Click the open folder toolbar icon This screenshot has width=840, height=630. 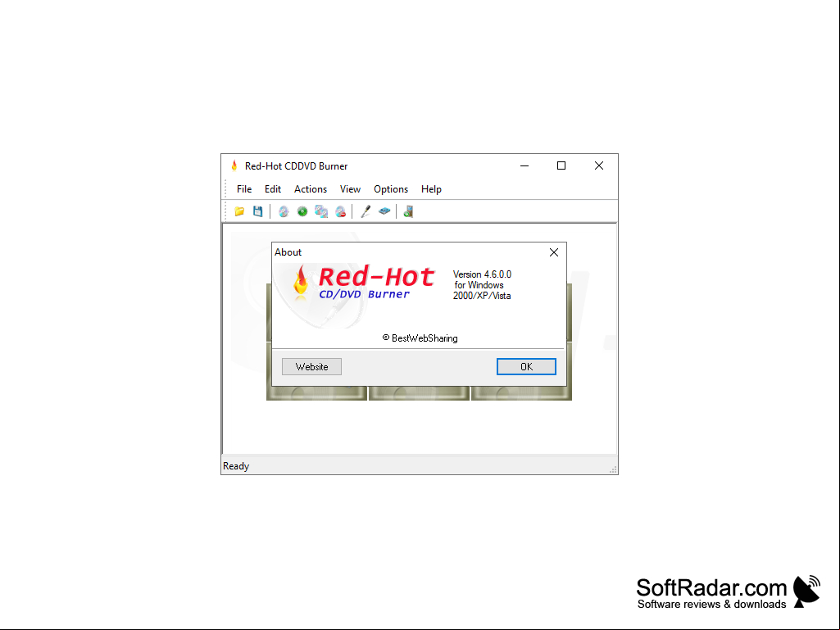point(239,211)
